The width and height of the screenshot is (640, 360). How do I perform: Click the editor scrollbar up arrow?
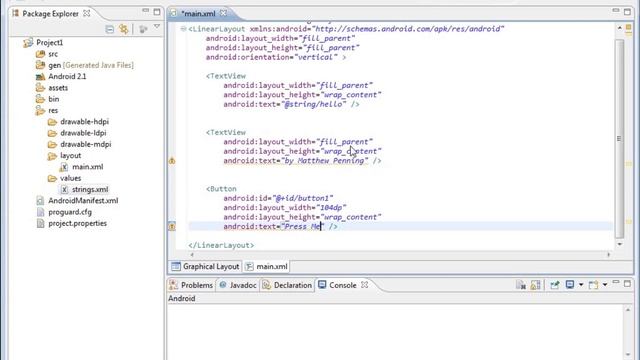(619, 27)
